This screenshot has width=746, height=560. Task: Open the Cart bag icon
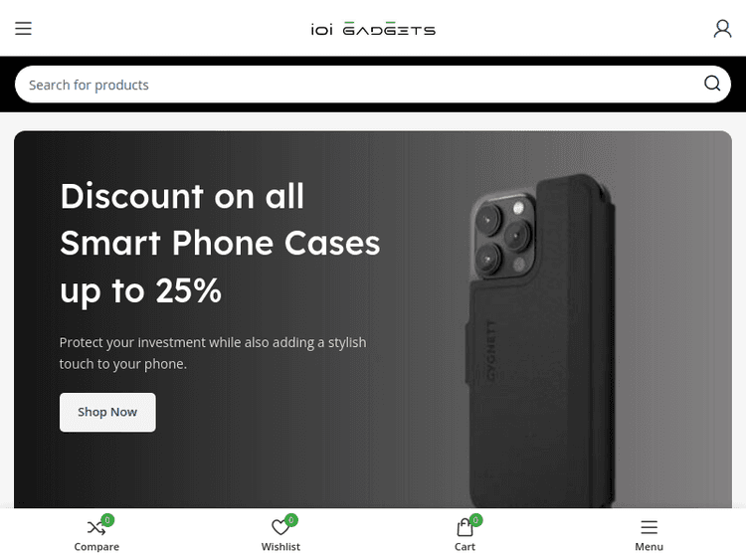point(465,527)
